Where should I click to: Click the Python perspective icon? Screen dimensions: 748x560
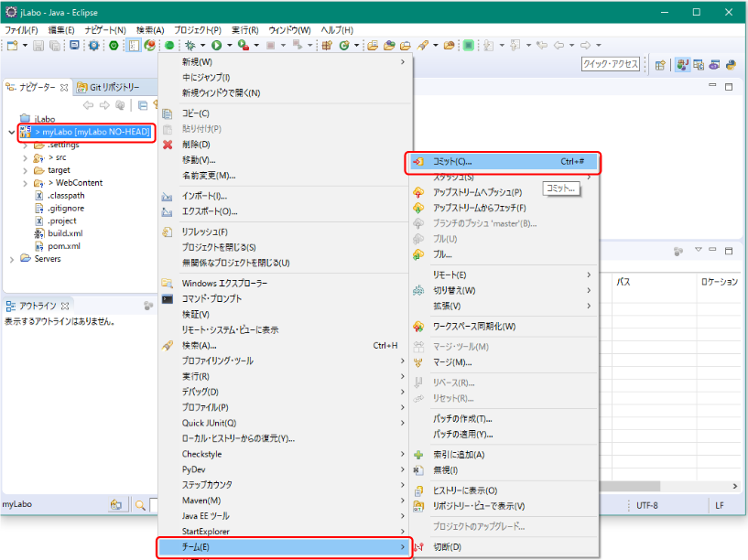click(x=731, y=65)
